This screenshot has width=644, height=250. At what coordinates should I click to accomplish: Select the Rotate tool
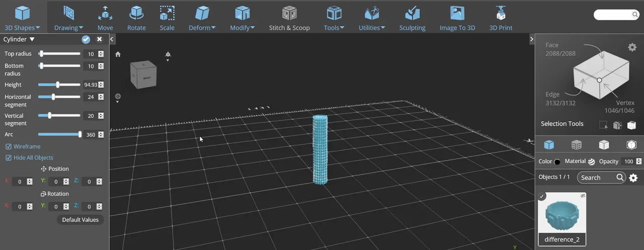[136, 18]
